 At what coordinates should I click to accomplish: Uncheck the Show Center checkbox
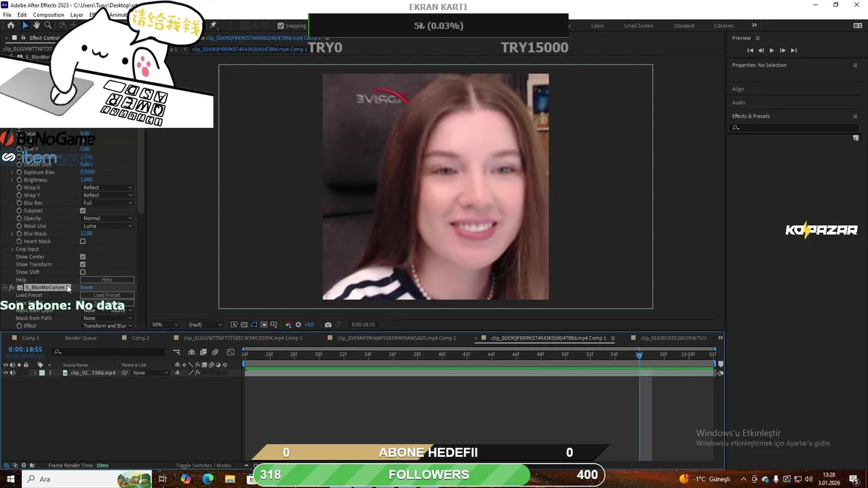[x=83, y=257]
